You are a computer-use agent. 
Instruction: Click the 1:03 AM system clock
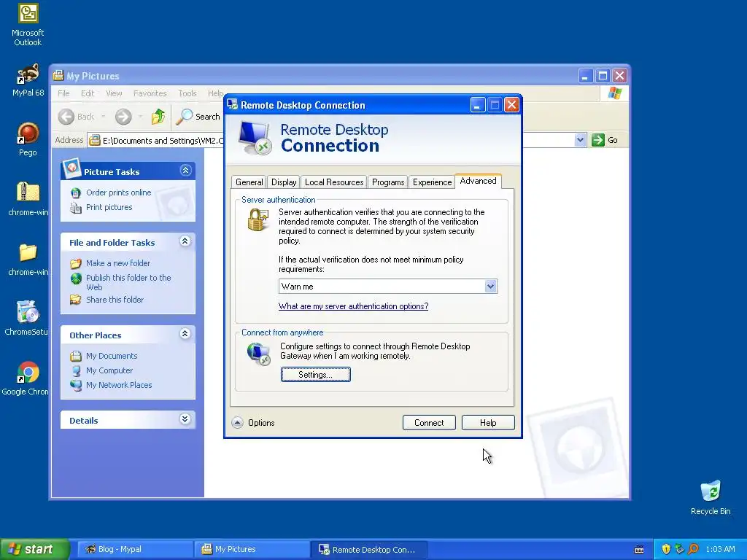[720, 550]
